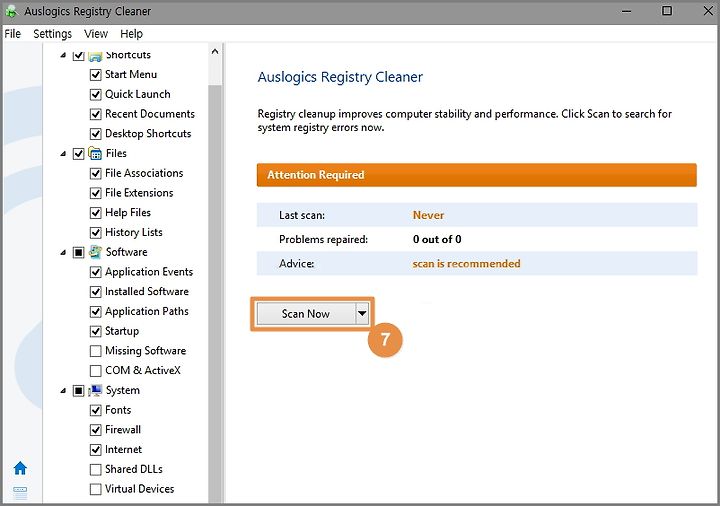Uncheck the Quick Launch checkbox
This screenshot has height=506, width=720.
click(x=96, y=94)
